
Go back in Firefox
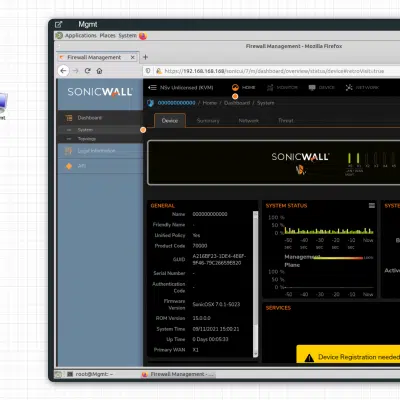(63, 71)
